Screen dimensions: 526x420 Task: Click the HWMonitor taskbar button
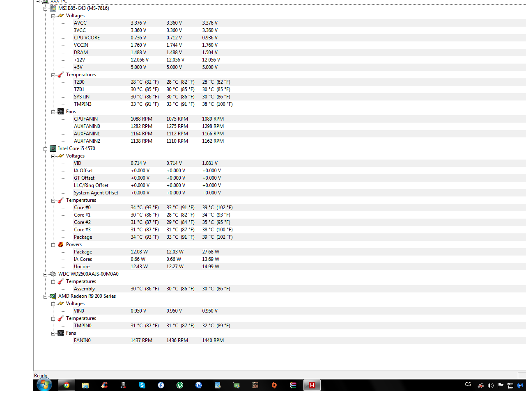click(x=312, y=385)
